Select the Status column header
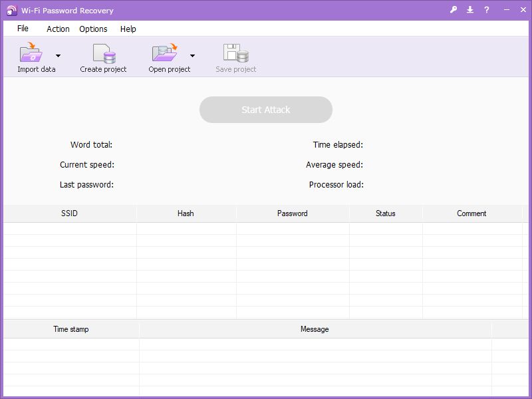The height and width of the screenshot is (399, 532). click(386, 213)
